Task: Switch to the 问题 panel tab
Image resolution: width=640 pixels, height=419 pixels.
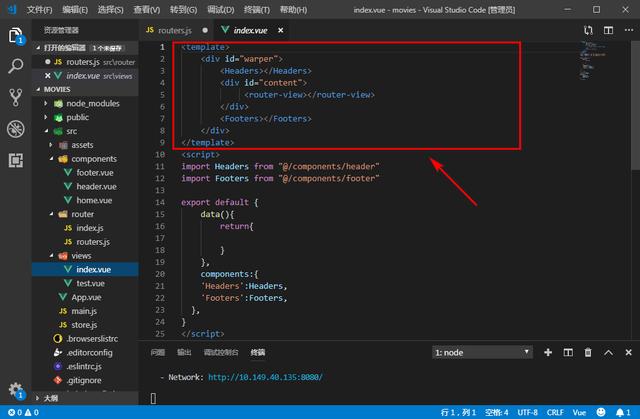Action: pos(158,352)
